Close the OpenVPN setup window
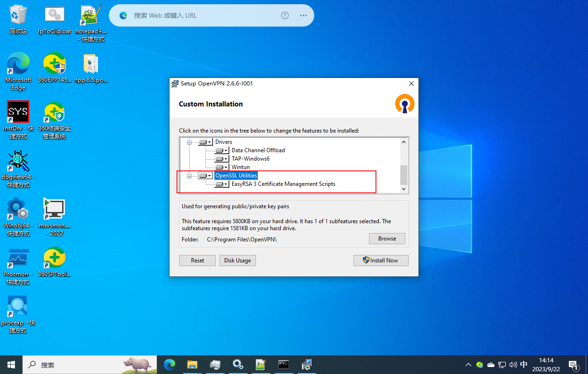 coord(411,84)
